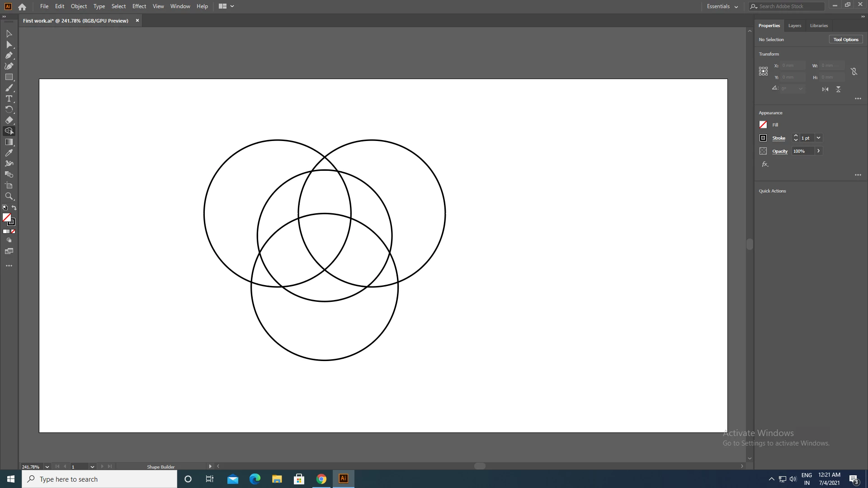Choose the Rotate tool

click(9, 109)
